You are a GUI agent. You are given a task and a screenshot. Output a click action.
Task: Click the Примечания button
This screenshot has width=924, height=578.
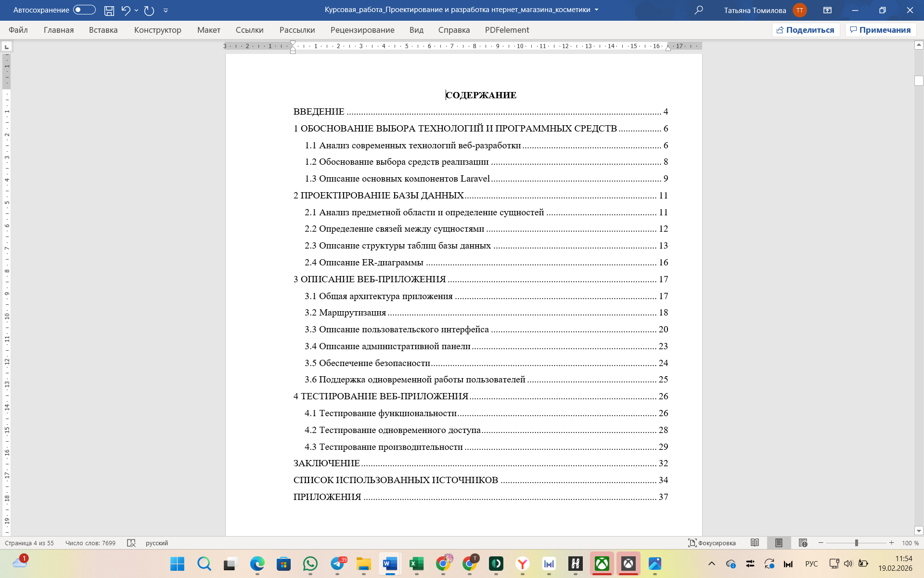tap(880, 30)
